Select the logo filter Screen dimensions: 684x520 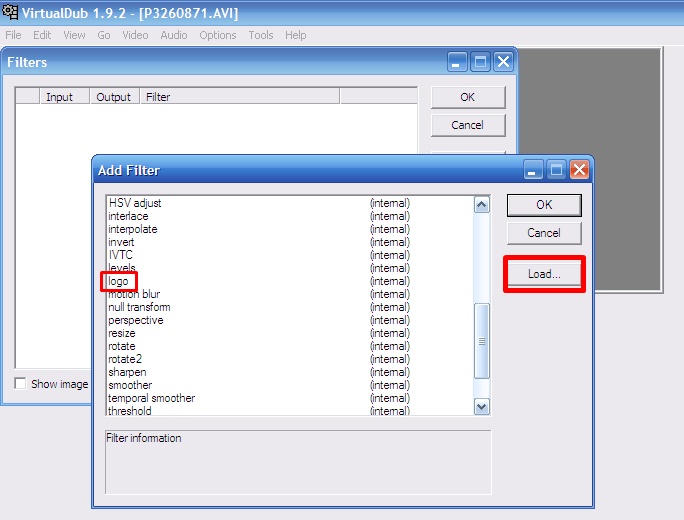(x=290, y=281)
